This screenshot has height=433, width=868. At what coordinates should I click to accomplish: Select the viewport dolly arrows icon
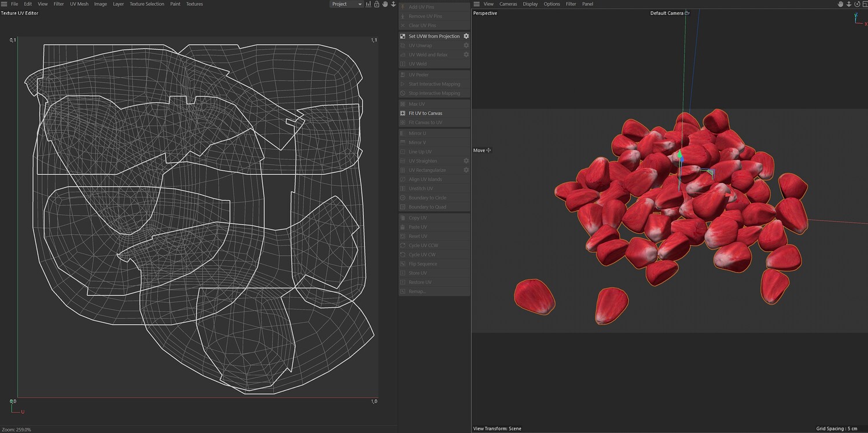click(x=849, y=4)
